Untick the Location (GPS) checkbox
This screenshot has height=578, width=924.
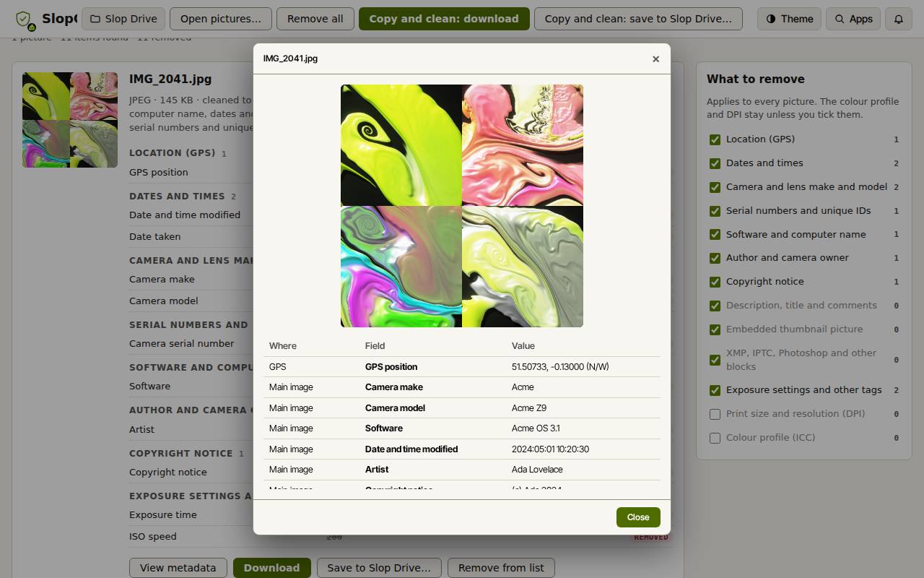[x=715, y=139]
